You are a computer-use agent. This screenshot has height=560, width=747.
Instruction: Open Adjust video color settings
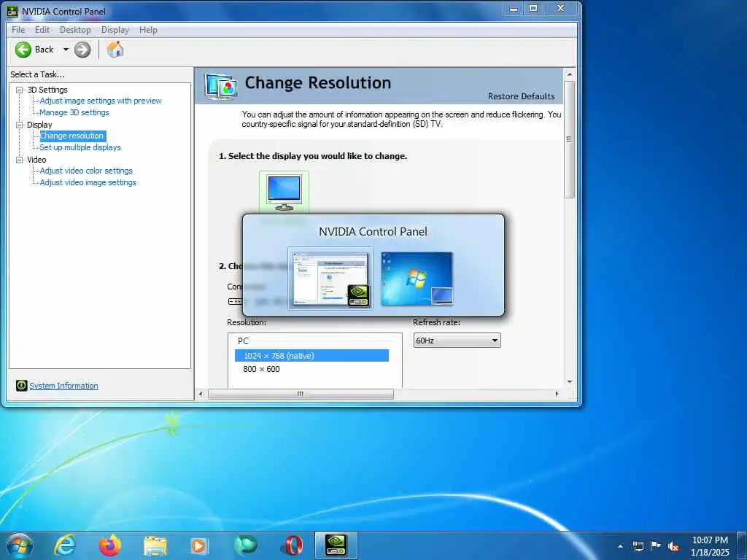(86, 171)
